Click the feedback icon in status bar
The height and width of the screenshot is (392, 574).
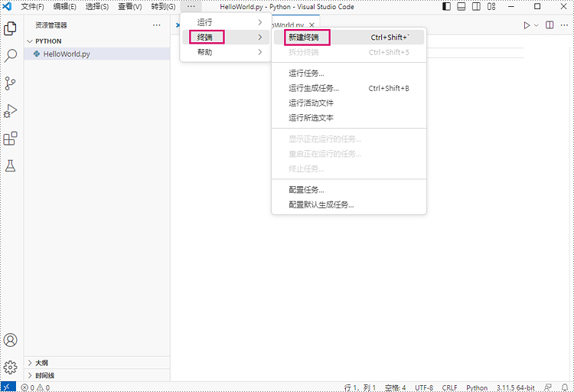(548, 387)
